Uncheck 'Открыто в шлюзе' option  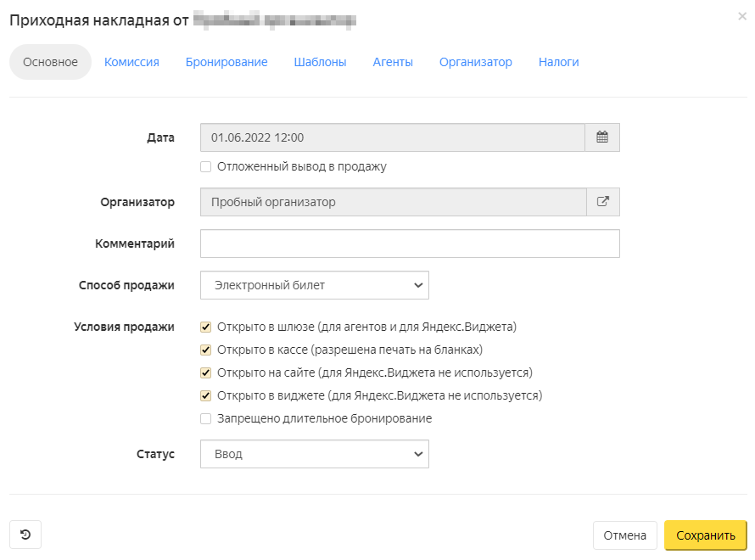pyautogui.click(x=205, y=327)
